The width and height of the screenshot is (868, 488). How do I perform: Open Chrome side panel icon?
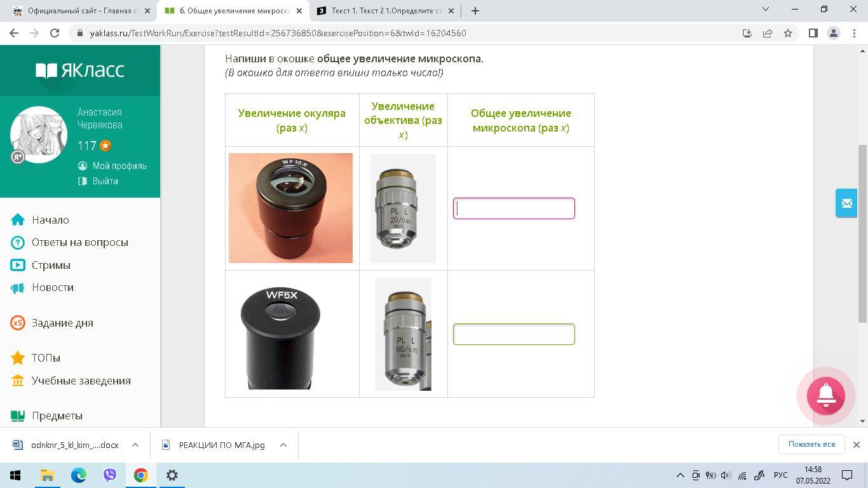click(x=813, y=33)
